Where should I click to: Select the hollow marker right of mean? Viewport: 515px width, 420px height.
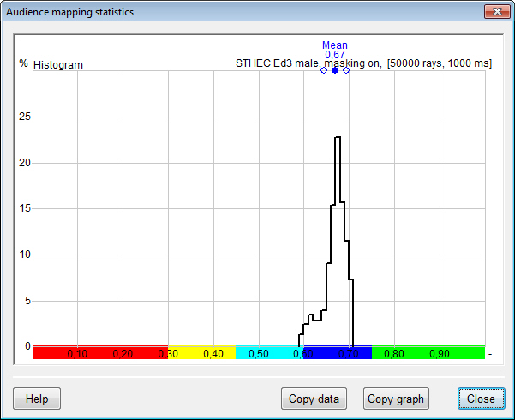346,70
